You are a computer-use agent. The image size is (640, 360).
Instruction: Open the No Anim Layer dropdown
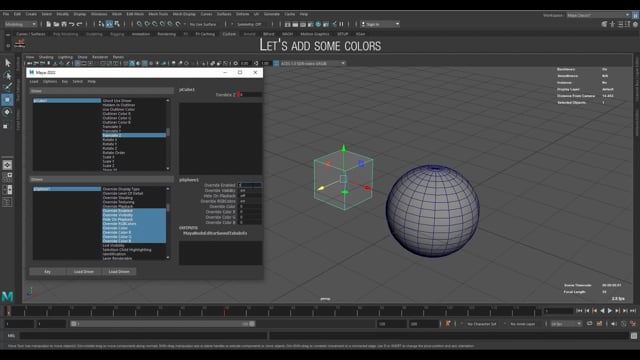tap(523, 324)
